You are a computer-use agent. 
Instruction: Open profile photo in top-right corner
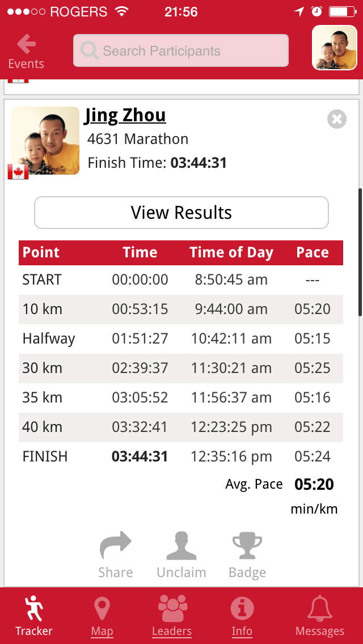pos(335,48)
